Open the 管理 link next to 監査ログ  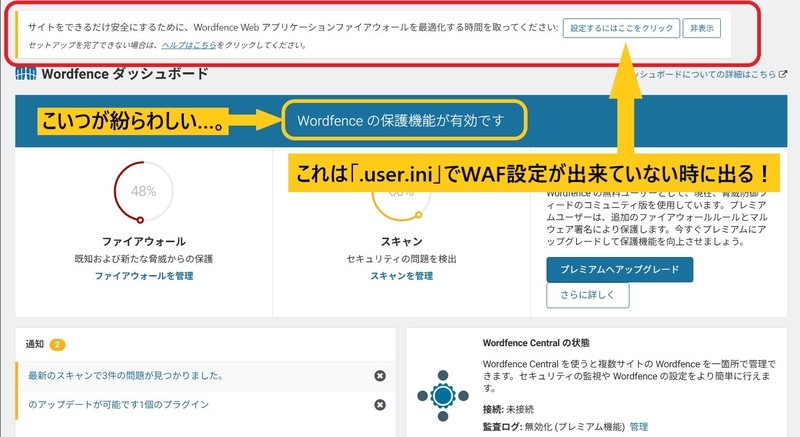pos(638,427)
